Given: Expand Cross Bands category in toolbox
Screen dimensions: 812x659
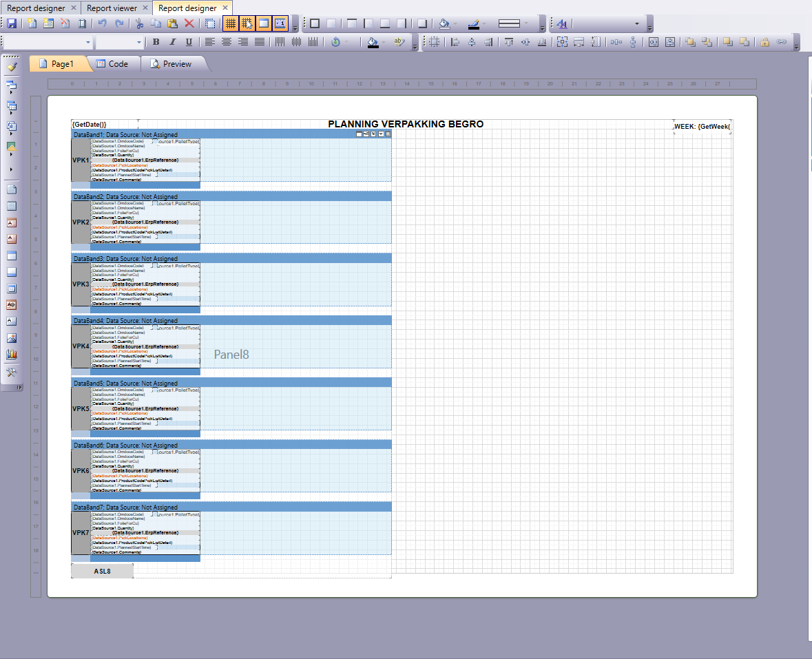Looking at the screenshot, I should pos(12,107).
